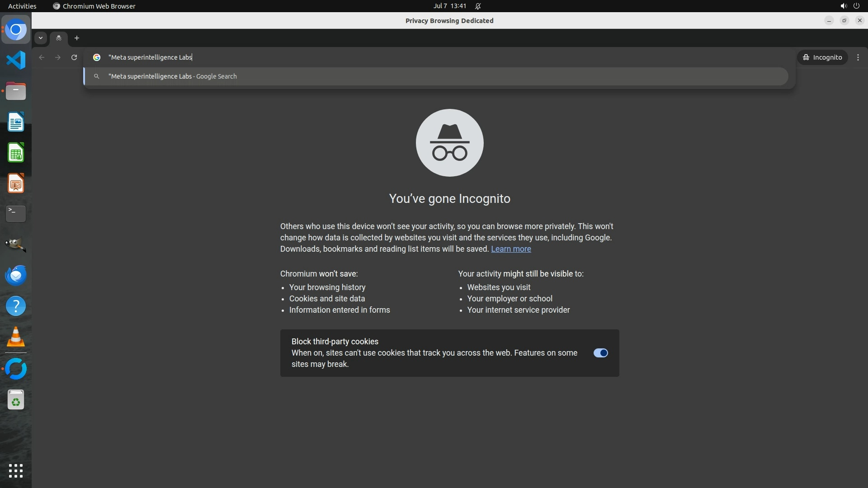
Task: Open the Chromium three-dot menu
Action: 858,57
